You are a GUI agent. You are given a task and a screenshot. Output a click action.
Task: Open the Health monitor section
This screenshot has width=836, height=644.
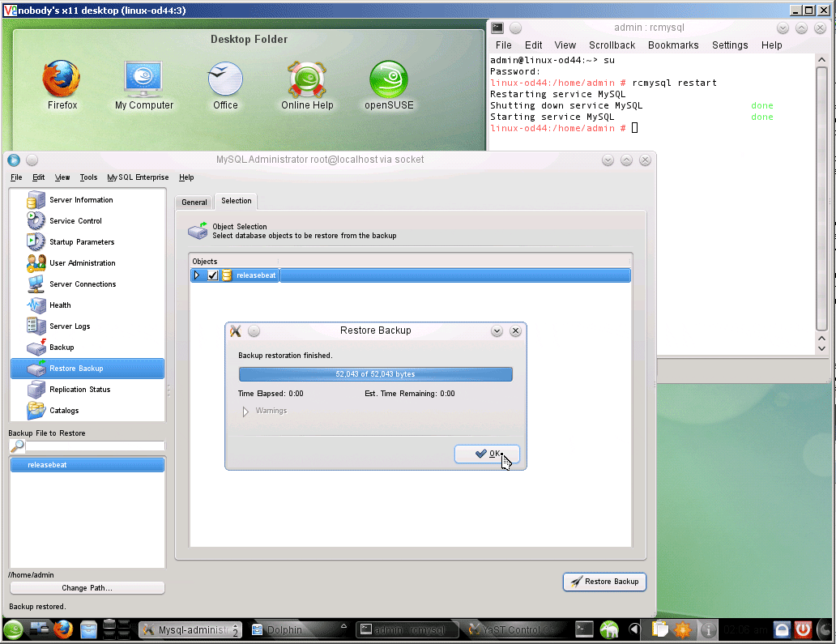(60, 305)
